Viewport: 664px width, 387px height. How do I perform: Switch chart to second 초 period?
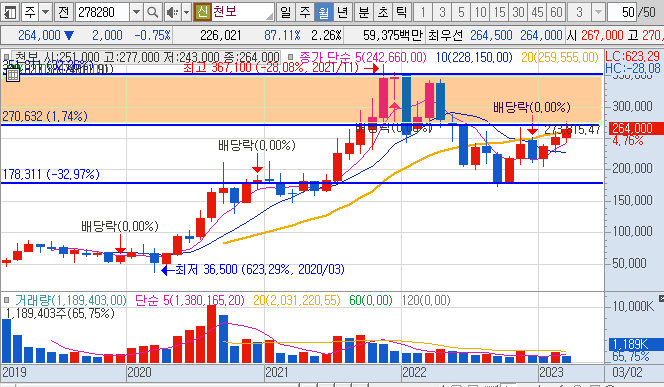[x=383, y=13]
